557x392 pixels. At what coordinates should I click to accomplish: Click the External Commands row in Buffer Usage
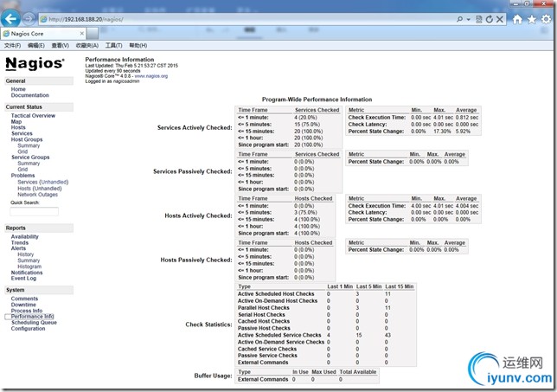coord(263,380)
